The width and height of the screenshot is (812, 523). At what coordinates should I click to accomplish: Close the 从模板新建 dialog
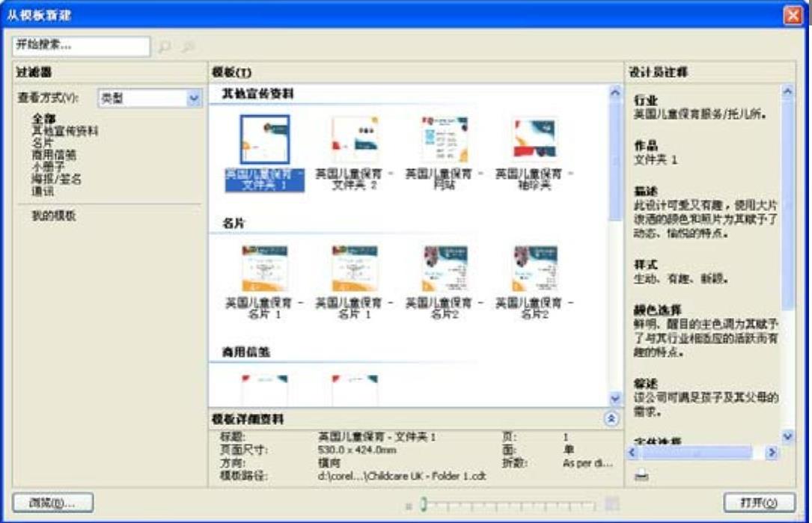793,15
